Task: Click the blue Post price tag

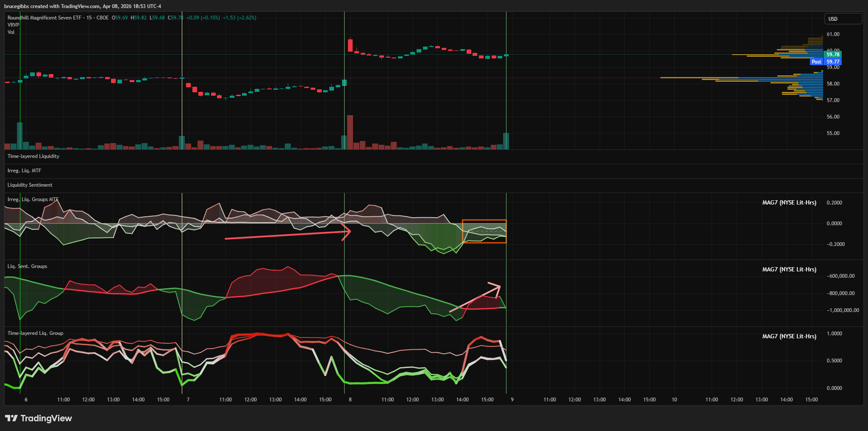Action: [816, 62]
